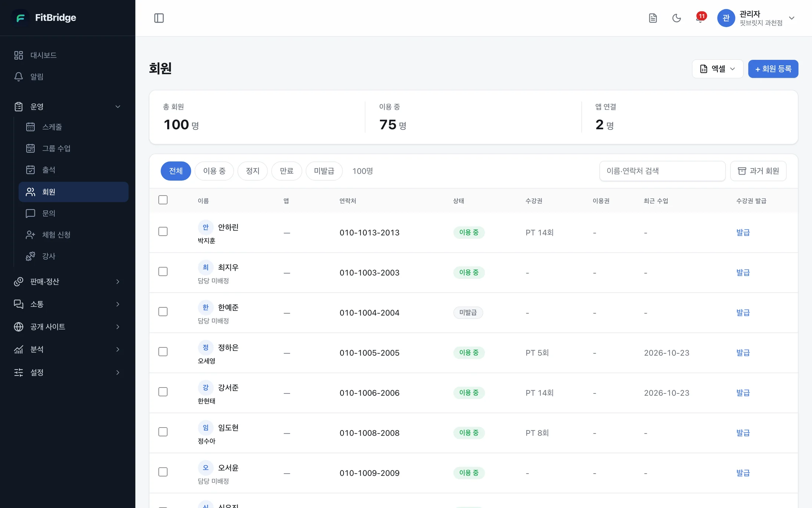Image resolution: width=812 pixels, height=508 pixels.
Task: Go to 문의 page
Action: tap(73, 213)
